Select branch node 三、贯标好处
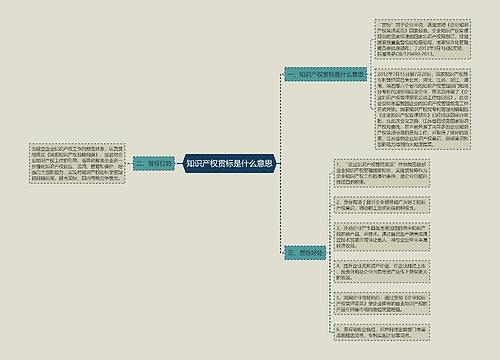This screenshot has height=360, width=500. coord(305,253)
